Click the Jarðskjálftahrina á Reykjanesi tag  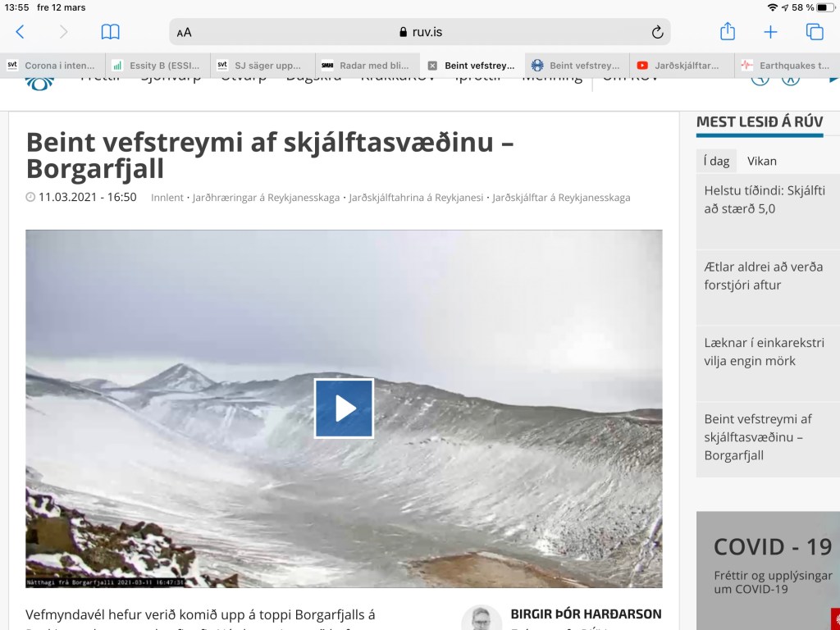click(415, 198)
